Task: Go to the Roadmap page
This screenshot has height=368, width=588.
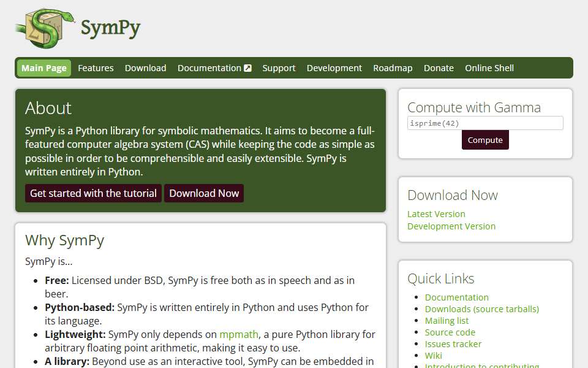Action: 393,68
